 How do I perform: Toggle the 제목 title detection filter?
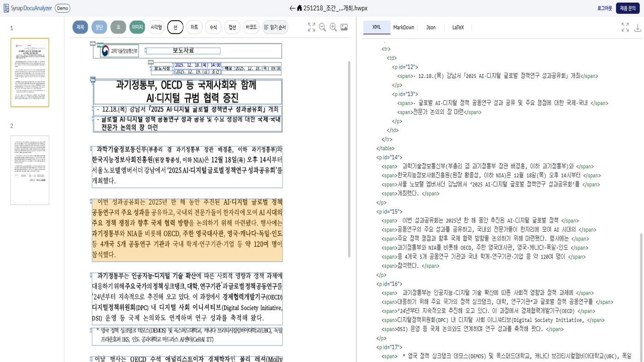pos(79,27)
